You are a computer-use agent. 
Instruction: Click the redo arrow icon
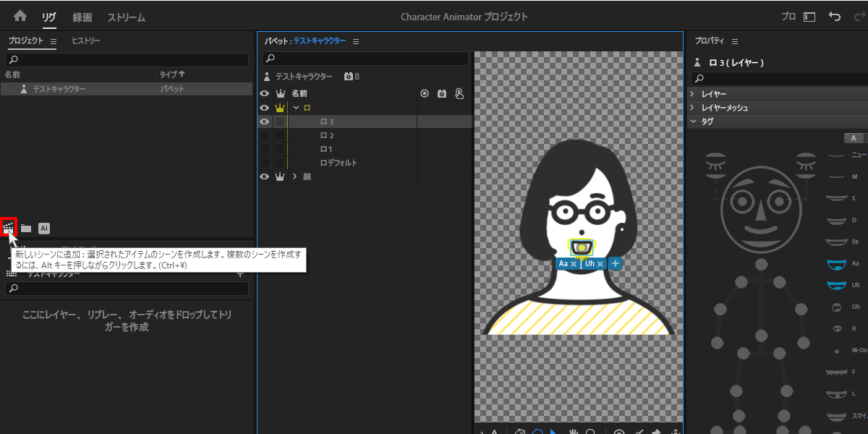tap(859, 17)
